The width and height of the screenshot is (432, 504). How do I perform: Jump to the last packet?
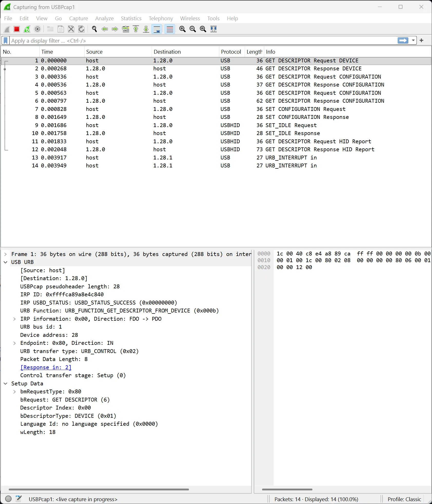coord(146,29)
